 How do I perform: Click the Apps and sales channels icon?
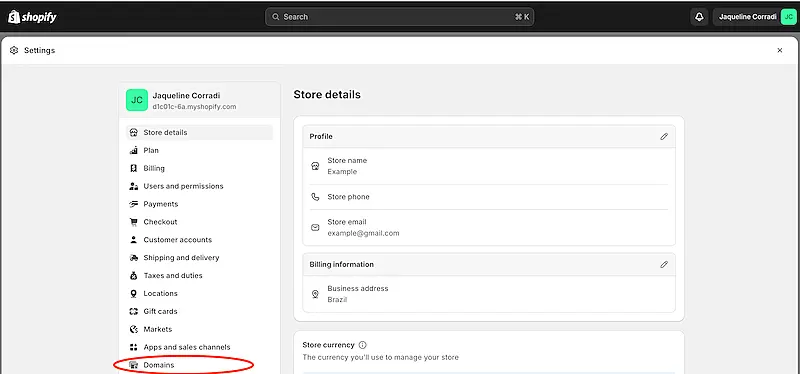[134, 347]
